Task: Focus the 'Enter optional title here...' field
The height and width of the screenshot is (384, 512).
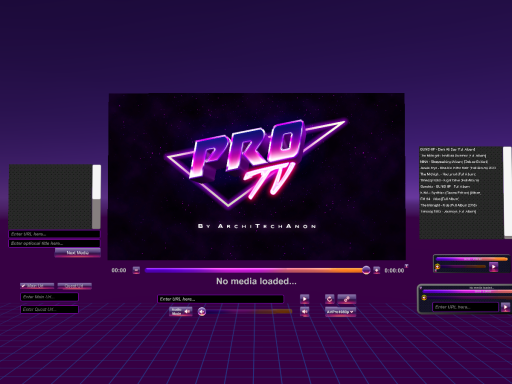Action: point(54,243)
